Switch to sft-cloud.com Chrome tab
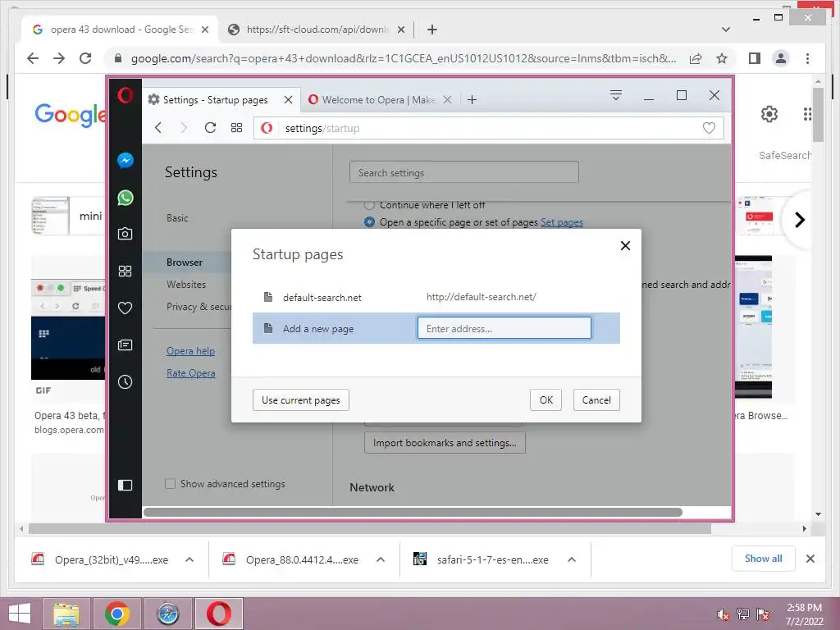Image resolution: width=840 pixels, height=630 pixels. (316, 30)
